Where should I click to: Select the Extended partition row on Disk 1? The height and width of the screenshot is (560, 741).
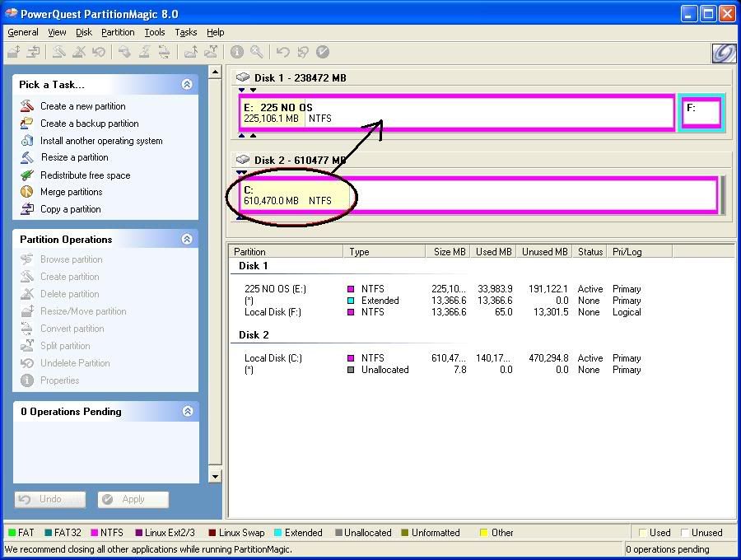point(442,300)
